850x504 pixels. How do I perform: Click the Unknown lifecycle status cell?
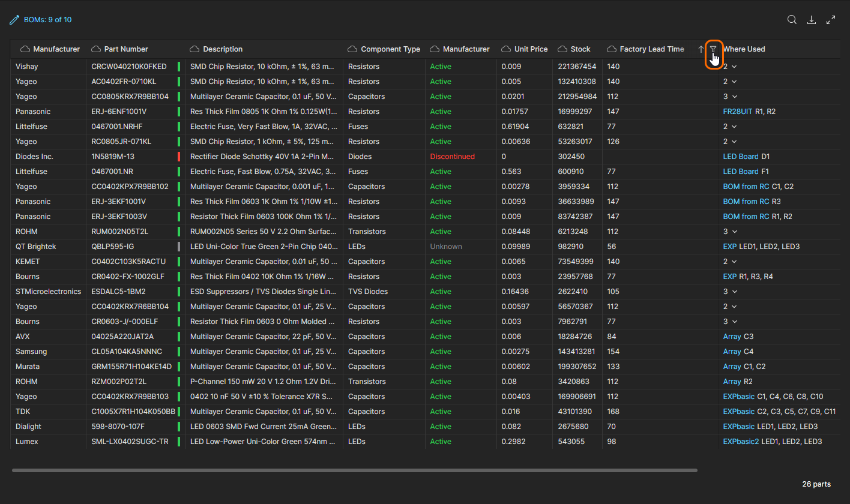pos(446,247)
